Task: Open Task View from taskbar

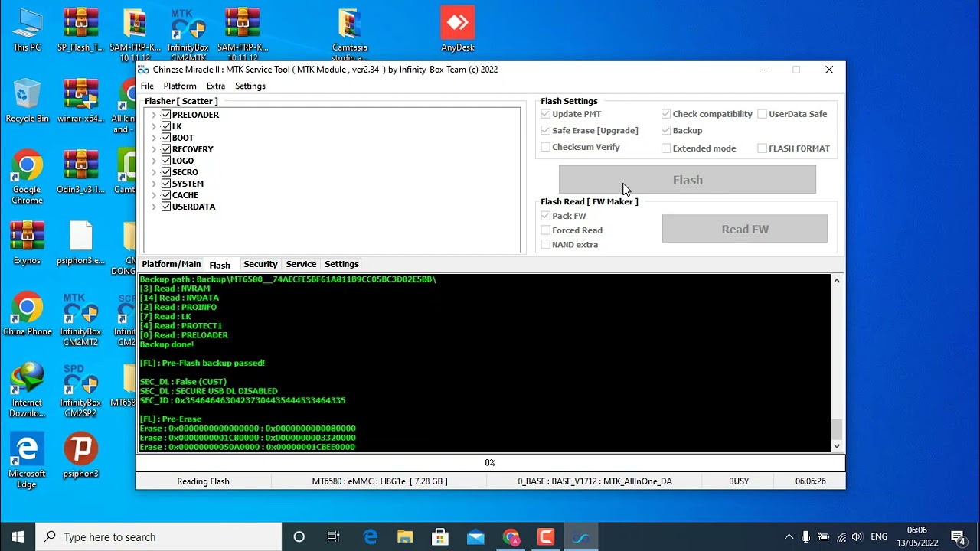Action: [333, 537]
